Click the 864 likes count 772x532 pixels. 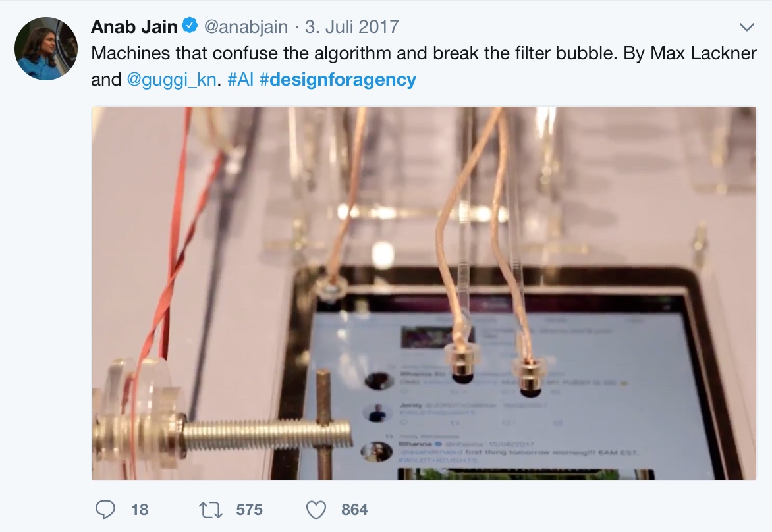point(354,510)
